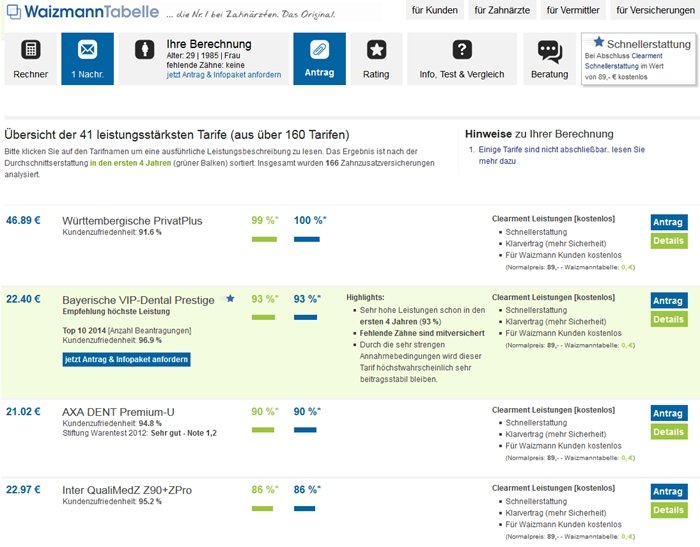Open the AXA DENT Premium-U tariff name

(x=118, y=412)
